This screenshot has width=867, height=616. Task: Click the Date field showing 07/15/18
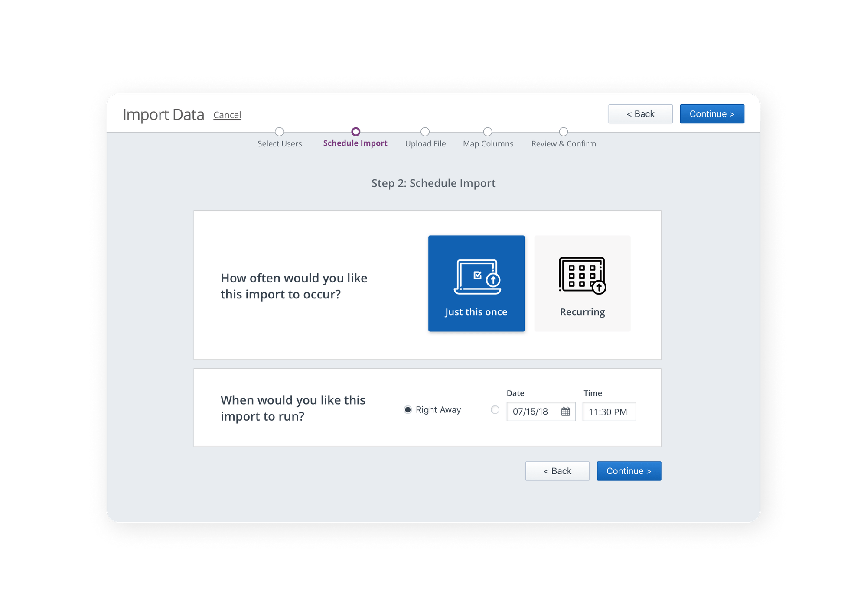click(531, 412)
